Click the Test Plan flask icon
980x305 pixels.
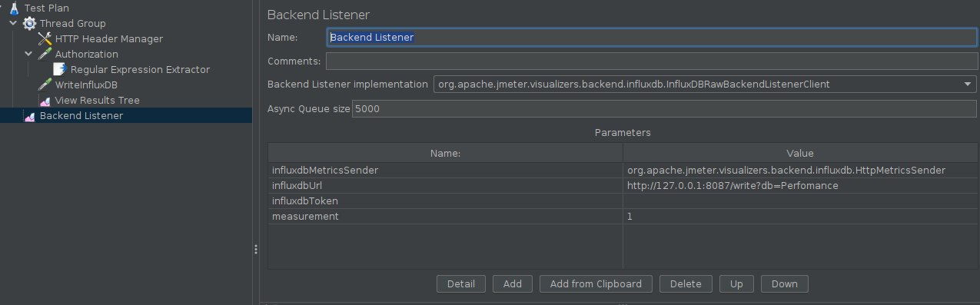point(15,8)
